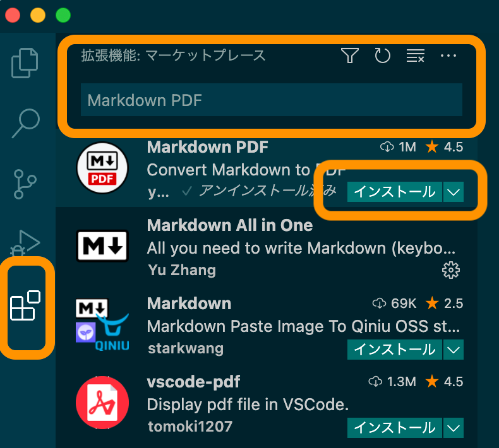The height and width of the screenshot is (448, 499).
Task: Click 'All you need to write Markdown' description
Action: [x=301, y=248]
